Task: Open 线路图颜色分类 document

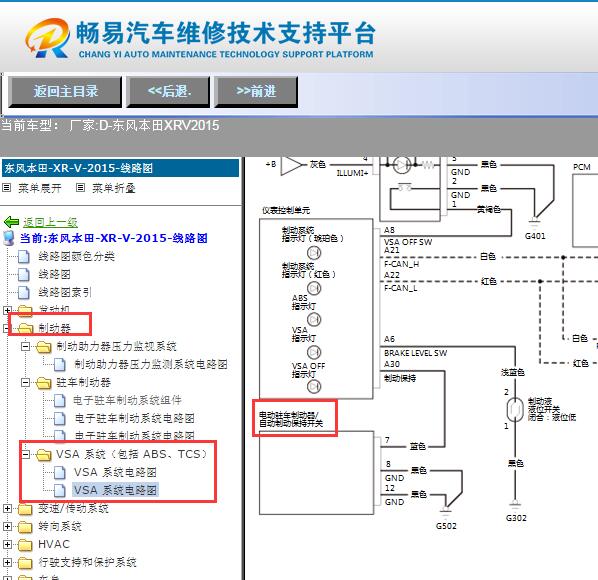Action: coord(77,256)
